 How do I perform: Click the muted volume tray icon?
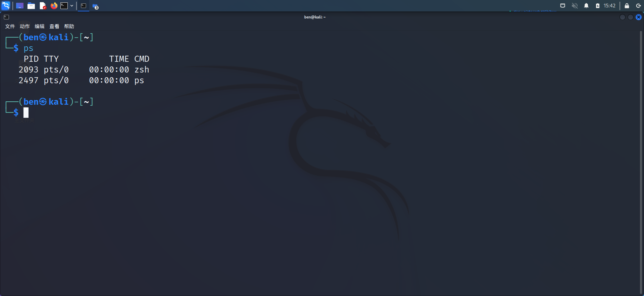[x=575, y=6]
